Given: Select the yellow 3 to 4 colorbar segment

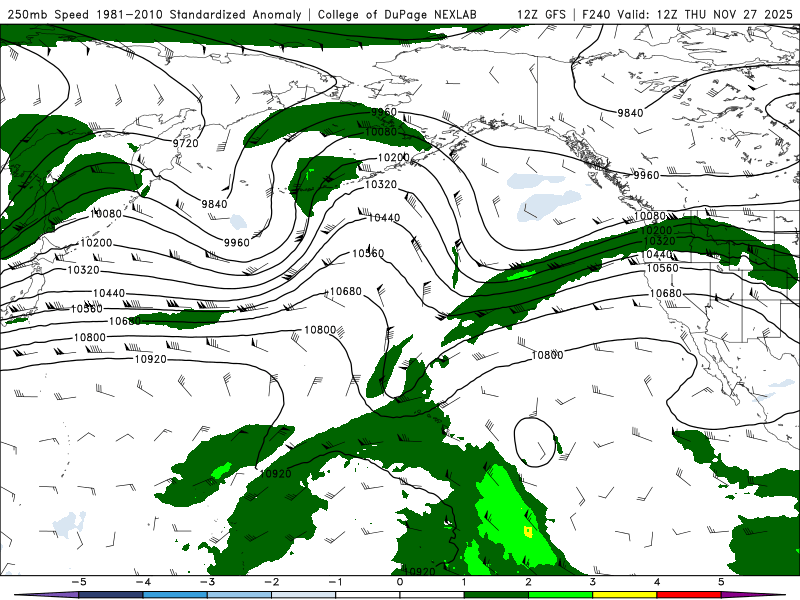Looking at the screenshot, I should point(625,595).
